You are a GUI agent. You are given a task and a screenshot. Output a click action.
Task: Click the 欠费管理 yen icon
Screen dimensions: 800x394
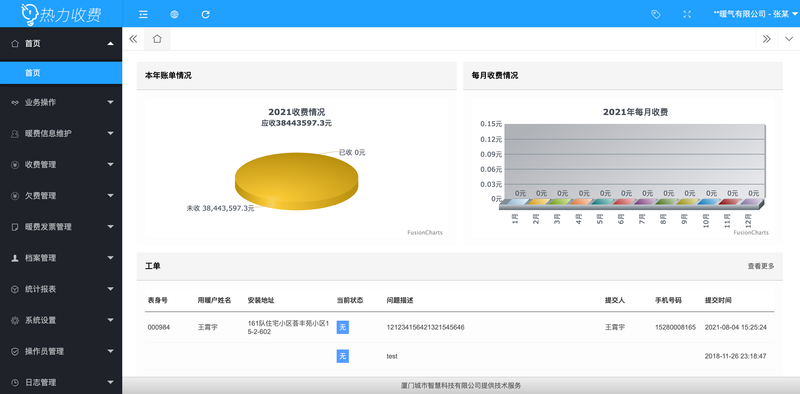[15, 196]
